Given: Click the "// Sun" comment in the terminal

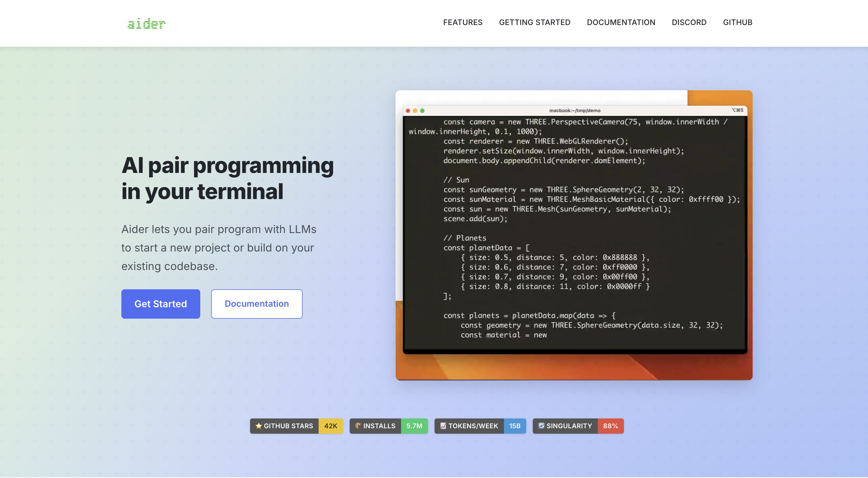Looking at the screenshot, I should (x=456, y=180).
